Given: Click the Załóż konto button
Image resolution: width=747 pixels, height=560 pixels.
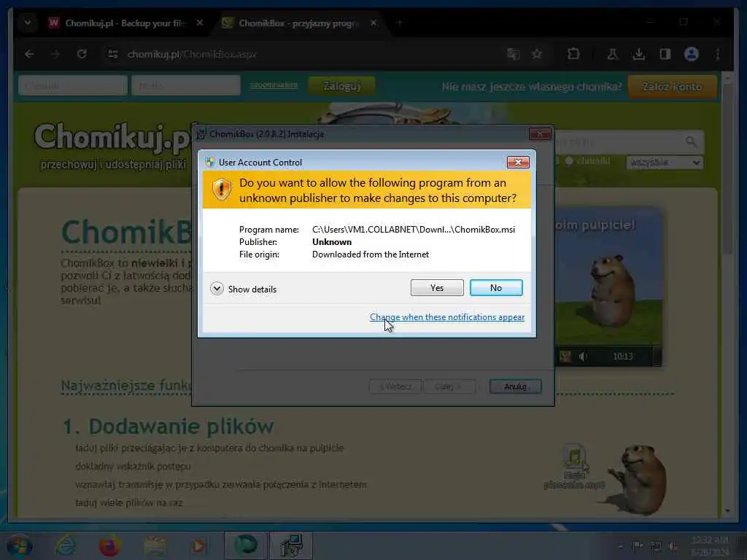Looking at the screenshot, I should [x=672, y=87].
